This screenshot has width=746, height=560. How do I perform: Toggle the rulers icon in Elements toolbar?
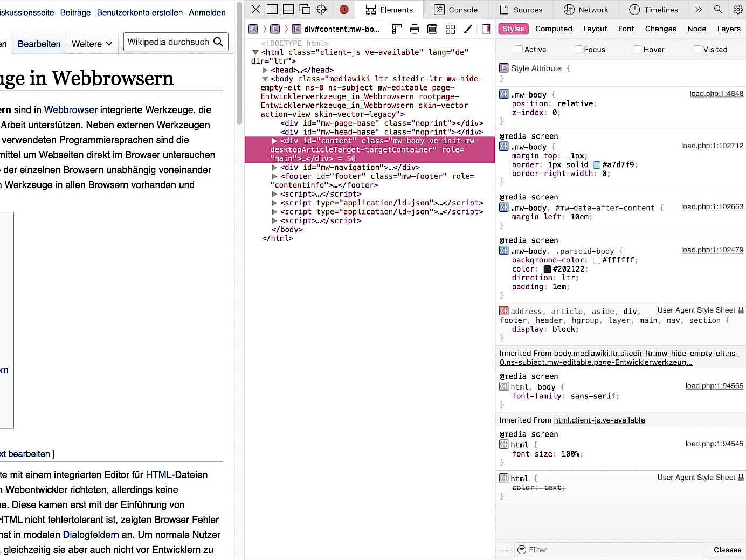[x=397, y=29]
